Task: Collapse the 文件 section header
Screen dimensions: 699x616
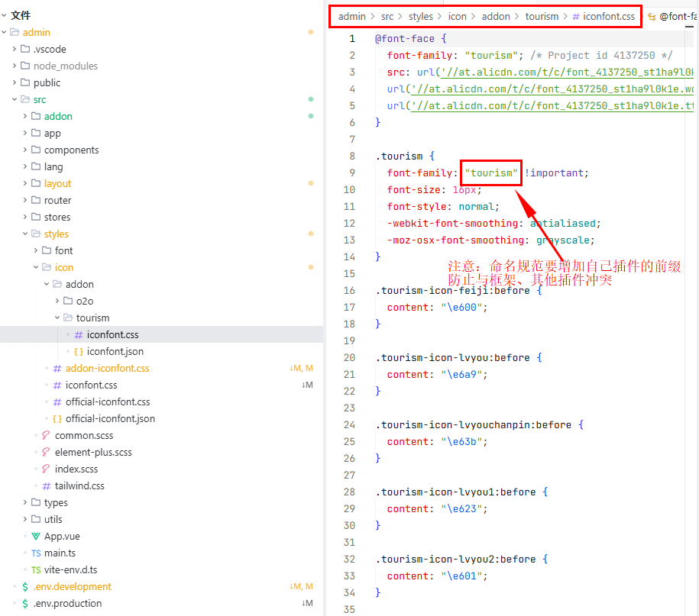Action: (5, 15)
